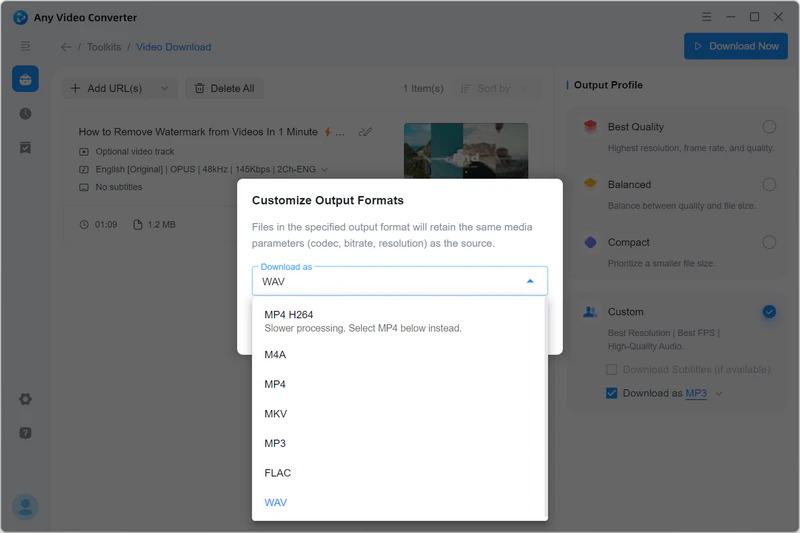Click the back arrow in breadcrumb
The width and height of the screenshot is (800, 533).
tap(66, 47)
